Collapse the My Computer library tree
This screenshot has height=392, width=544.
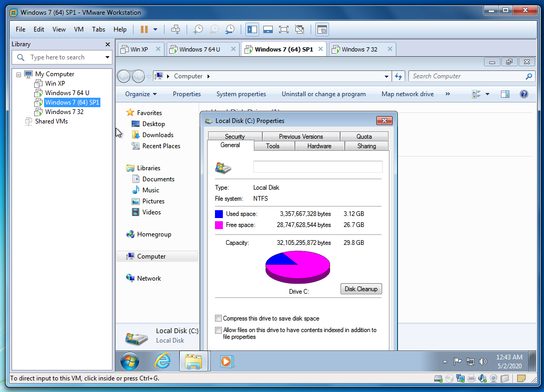pos(19,75)
